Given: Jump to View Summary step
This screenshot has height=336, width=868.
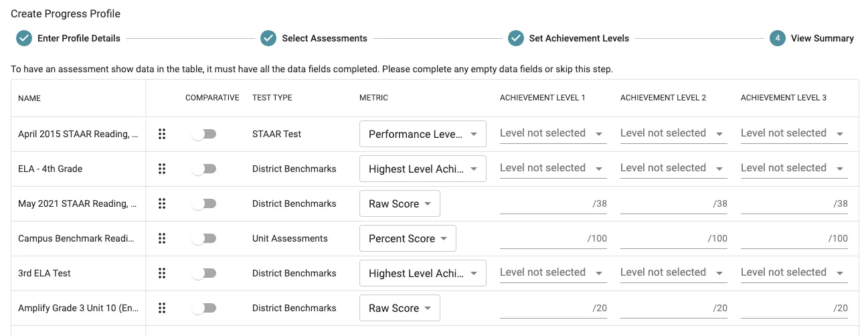Looking at the screenshot, I should [822, 38].
